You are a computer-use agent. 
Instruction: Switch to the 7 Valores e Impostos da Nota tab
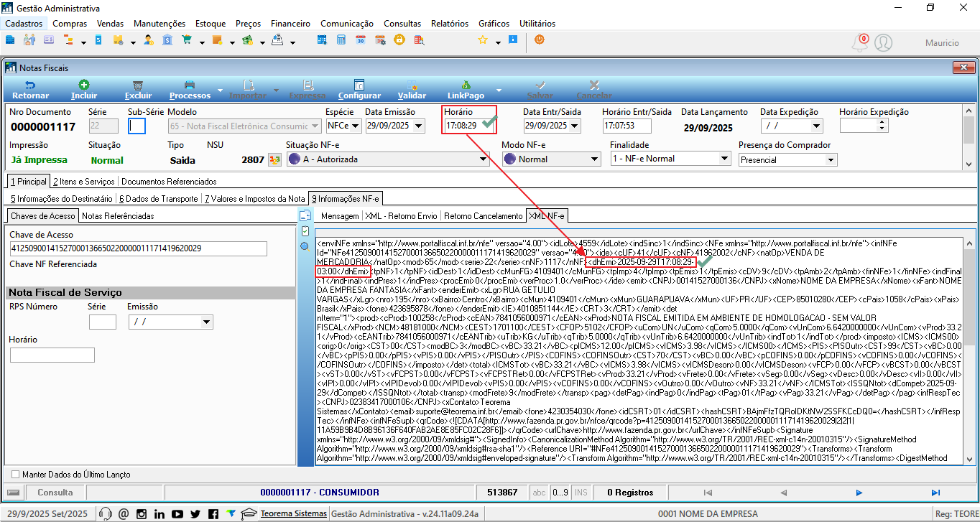[255, 198]
